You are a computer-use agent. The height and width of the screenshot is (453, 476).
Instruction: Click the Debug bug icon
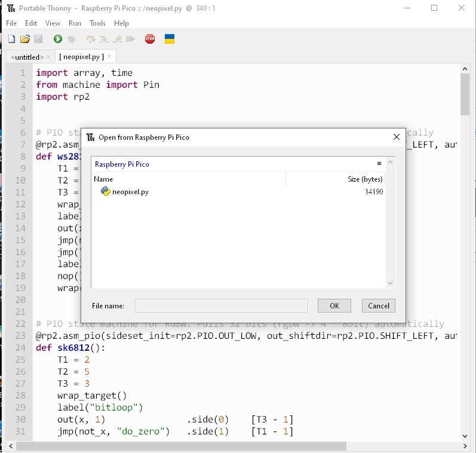pyautogui.click(x=71, y=39)
